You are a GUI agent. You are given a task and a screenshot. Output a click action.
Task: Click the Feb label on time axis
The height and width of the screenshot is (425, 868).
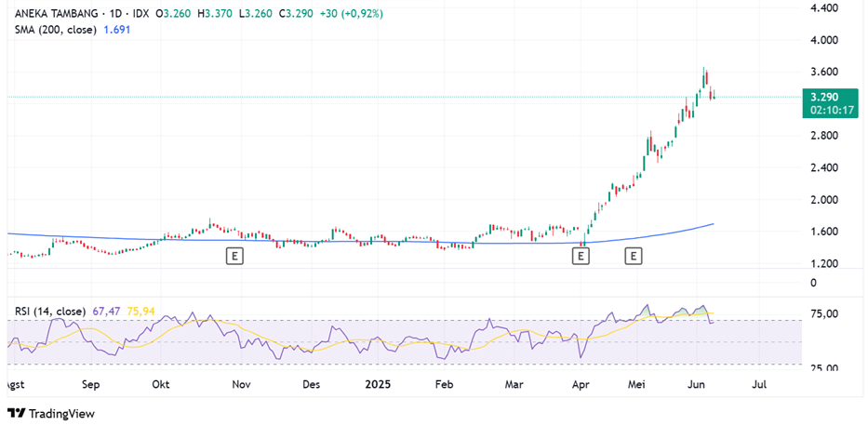[444, 385]
